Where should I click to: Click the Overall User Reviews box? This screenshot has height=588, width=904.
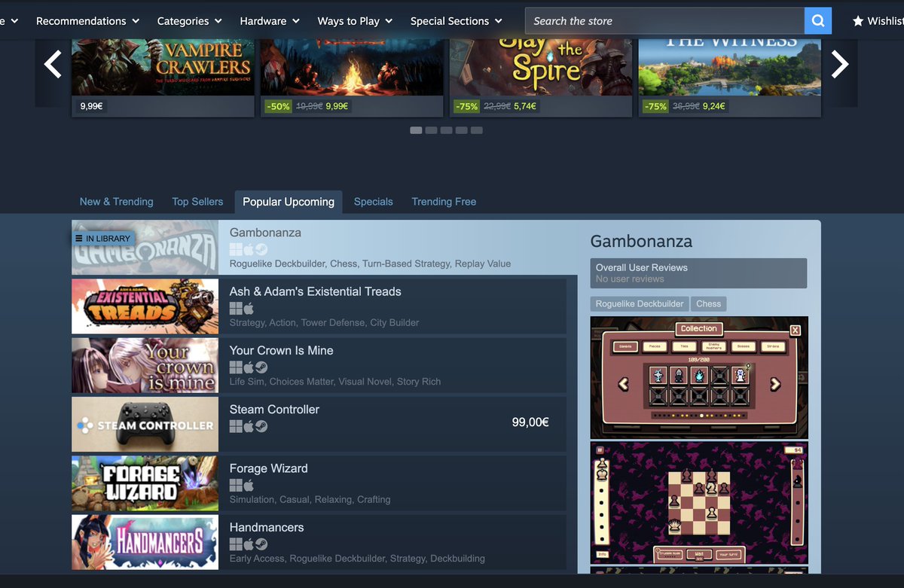coord(698,273)
